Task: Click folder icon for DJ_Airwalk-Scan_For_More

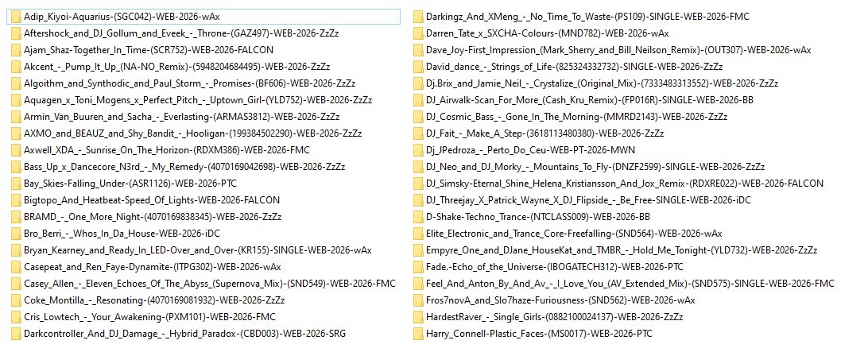Action: point(418,100)
